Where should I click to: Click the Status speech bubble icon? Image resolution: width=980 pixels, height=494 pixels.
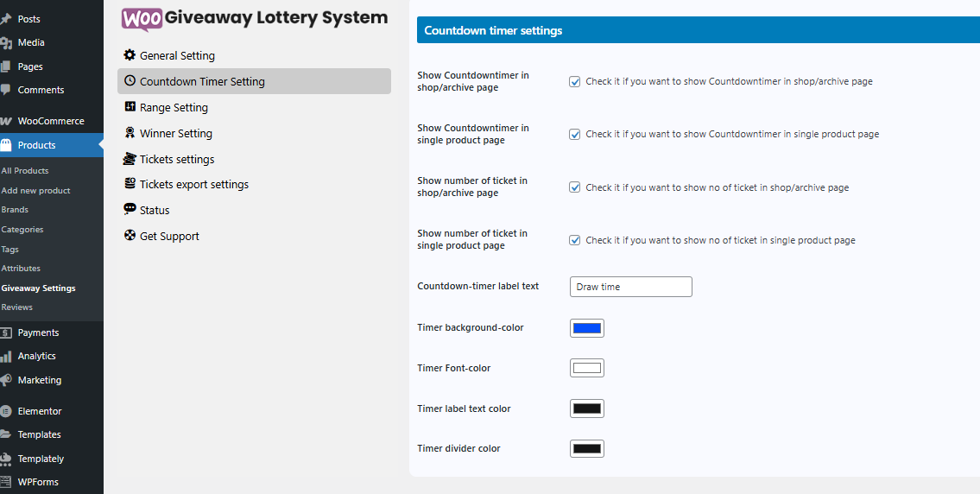click(x=130, y=210)
